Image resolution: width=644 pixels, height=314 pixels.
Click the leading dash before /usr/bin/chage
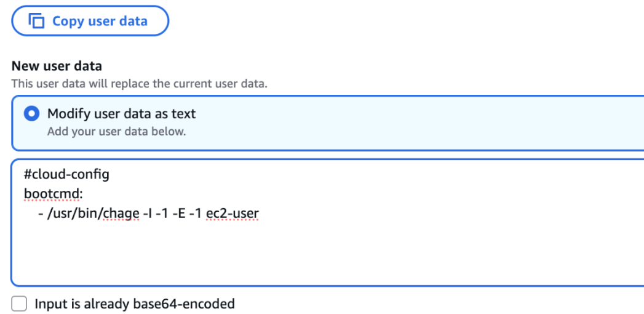point(40,214)
